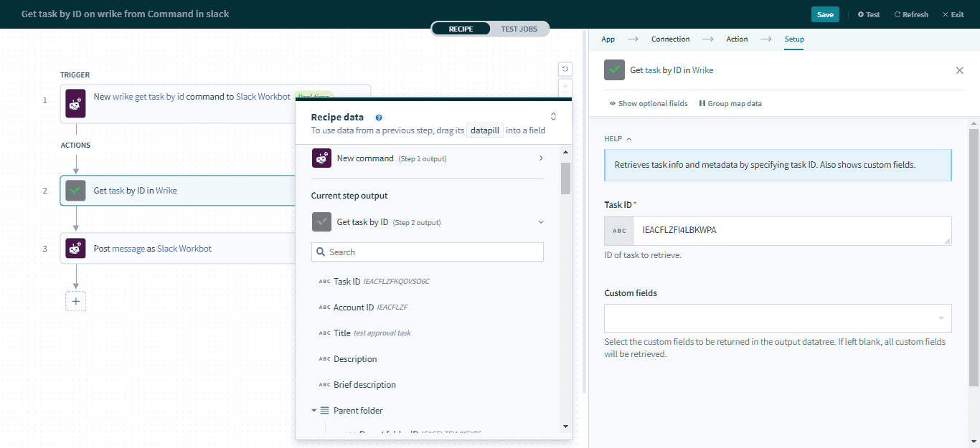Enable Group map data
980x448 pixels.
coord(730,103)
